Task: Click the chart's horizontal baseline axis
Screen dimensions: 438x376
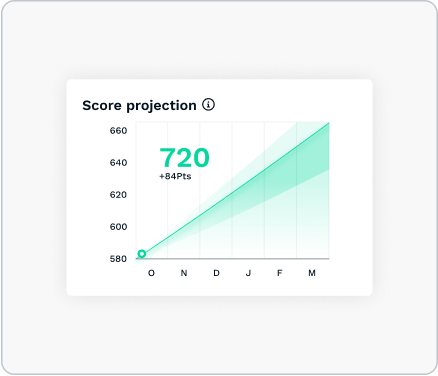Action: coord(232,258)
